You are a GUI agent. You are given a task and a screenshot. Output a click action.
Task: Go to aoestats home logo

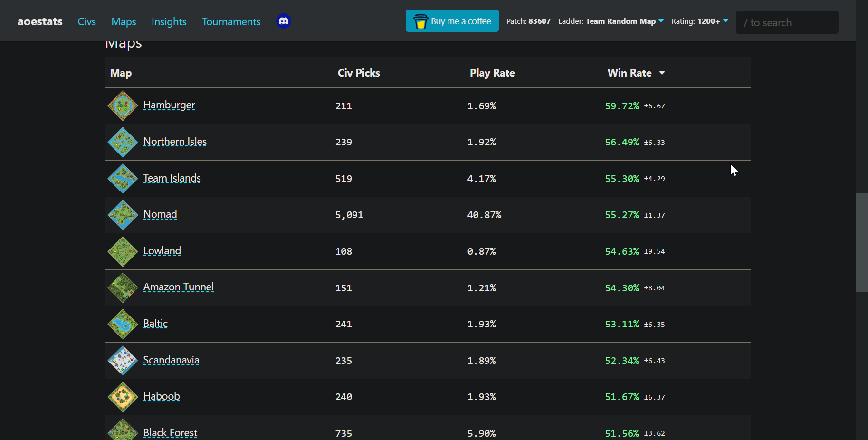[x=40, y=21]
